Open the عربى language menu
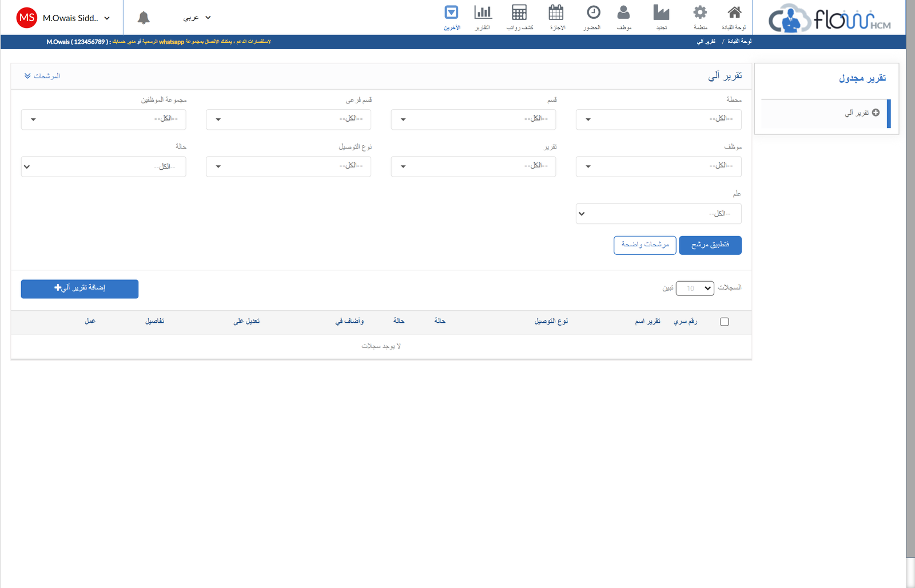The width and height of the screenshot is (915, 588). click(x=197, y=18)
